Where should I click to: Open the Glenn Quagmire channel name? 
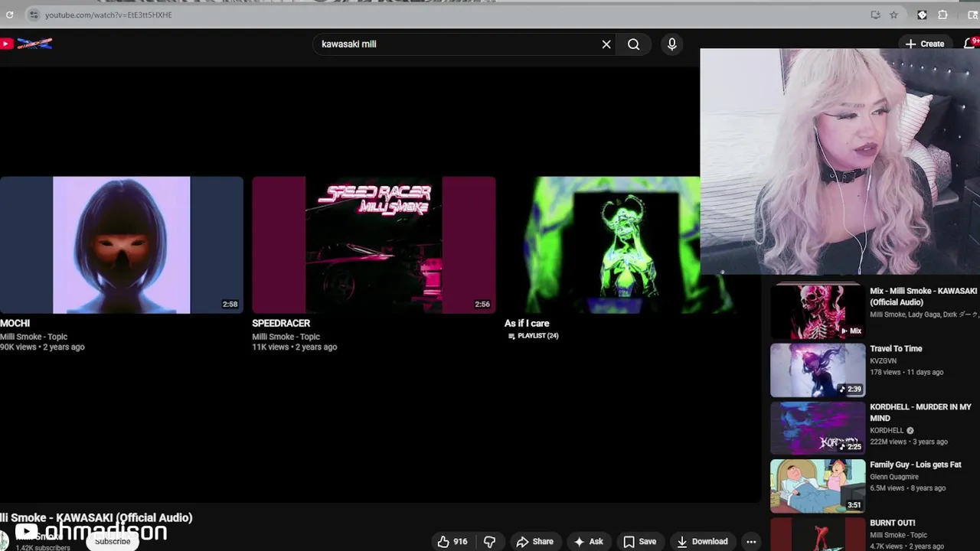[894, 477]
